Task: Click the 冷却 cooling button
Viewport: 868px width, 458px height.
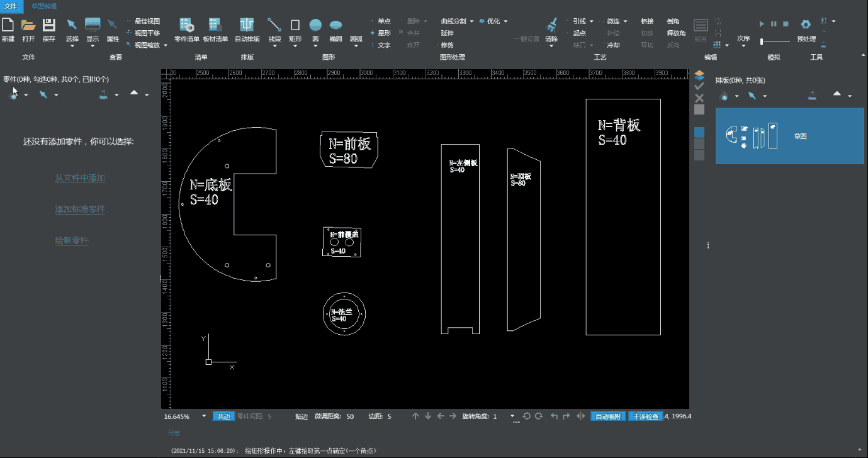Action: [x=613, y=45]
